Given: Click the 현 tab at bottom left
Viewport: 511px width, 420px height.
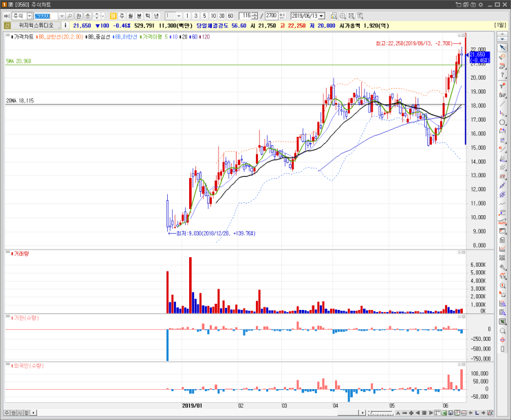Looking at the screenshot, I should coord(13,413).
